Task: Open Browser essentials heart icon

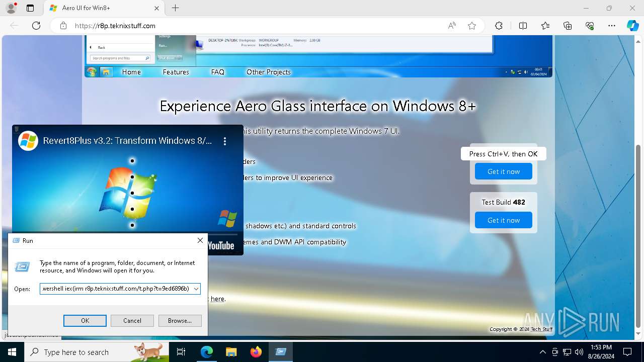Action: coord(590,26)
